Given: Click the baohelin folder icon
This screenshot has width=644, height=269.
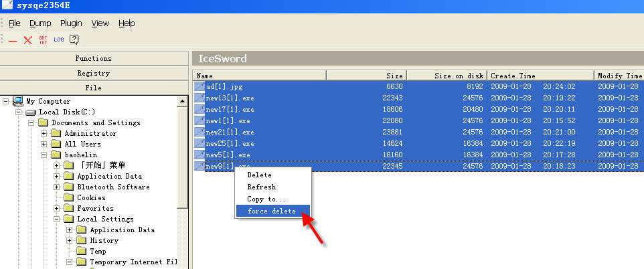Looking at the screenshot, I should click(x=56, y=155).
